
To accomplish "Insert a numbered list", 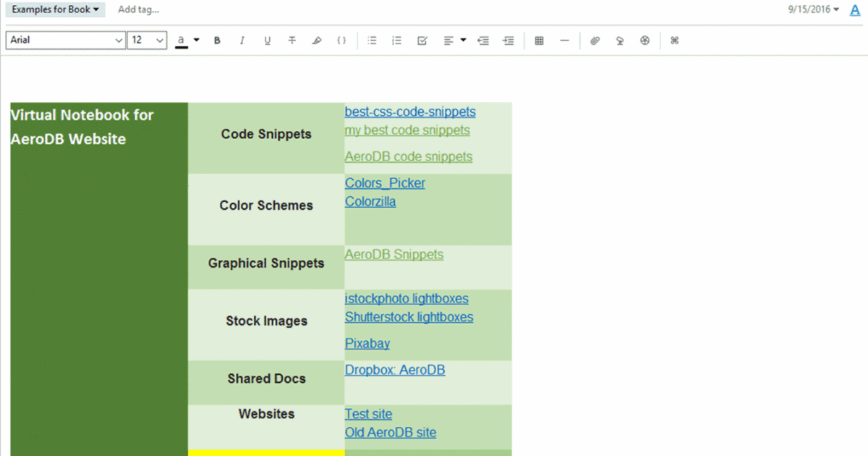I will point(396,40).
